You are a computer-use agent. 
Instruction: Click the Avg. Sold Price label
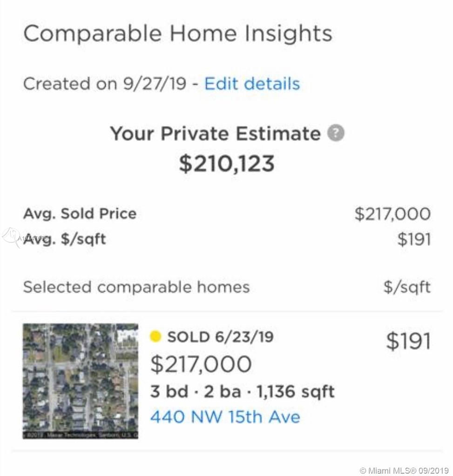coord(80,214)
